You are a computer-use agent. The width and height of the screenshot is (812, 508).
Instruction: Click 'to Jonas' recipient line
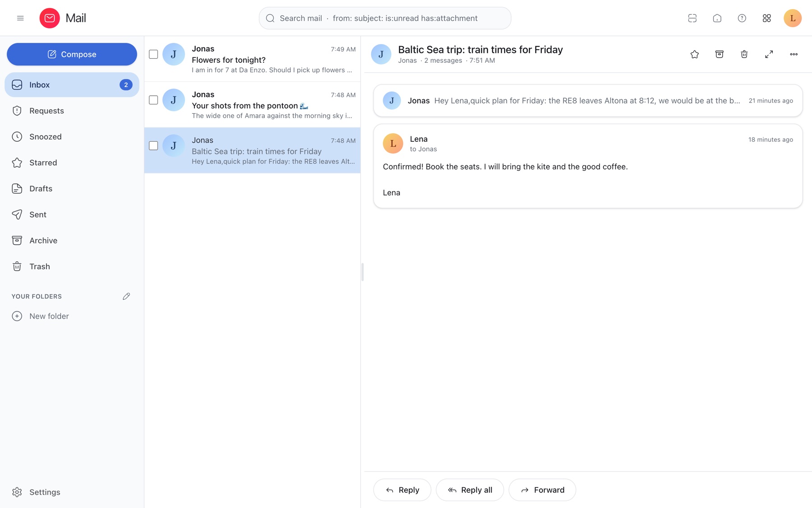[x=423, y=149]
